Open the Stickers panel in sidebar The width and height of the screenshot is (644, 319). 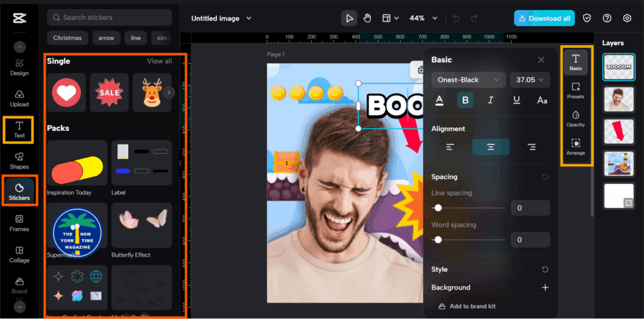pos(19,191)
